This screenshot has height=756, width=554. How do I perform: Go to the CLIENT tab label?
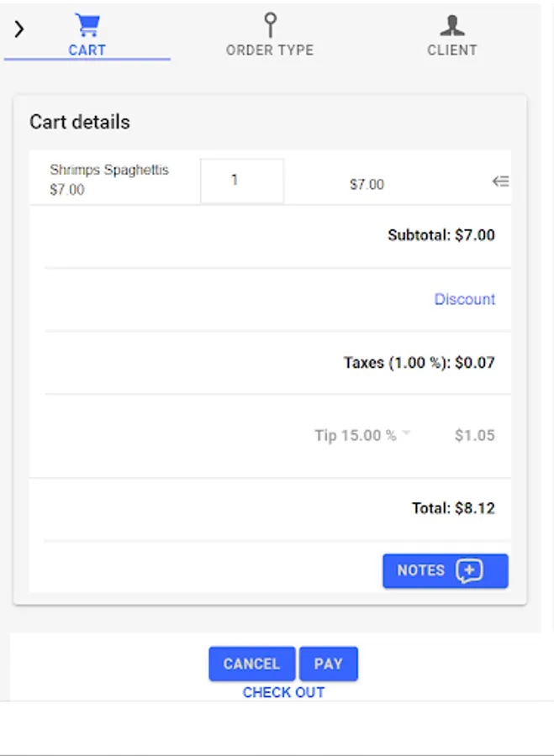[452, 50]
